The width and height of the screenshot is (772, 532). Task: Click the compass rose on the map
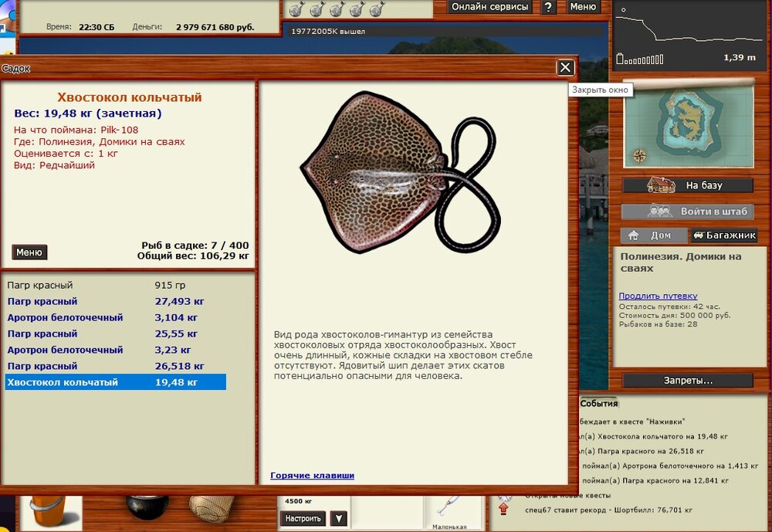point(640,155)
